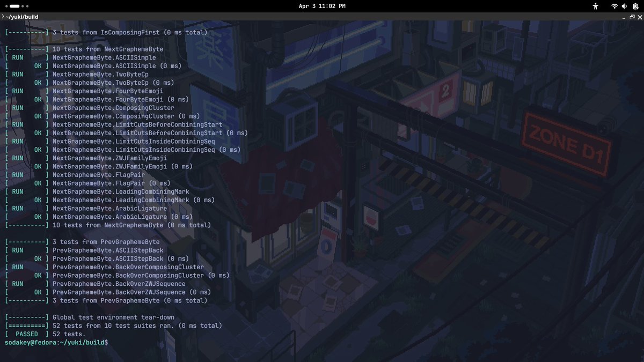
Task: Click the RUN line for LimitCutsBeforeCombiningStart
Action: (113, 124)
